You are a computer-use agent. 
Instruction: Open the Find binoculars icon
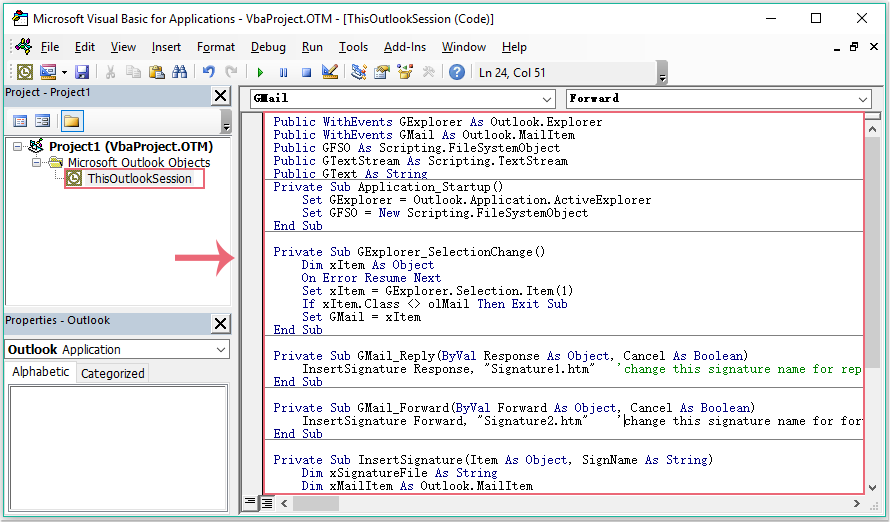point(180,72)
